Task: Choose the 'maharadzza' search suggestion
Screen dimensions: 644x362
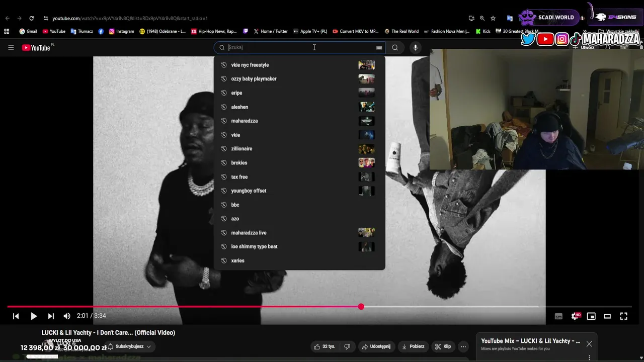Action: coord(299,121)
